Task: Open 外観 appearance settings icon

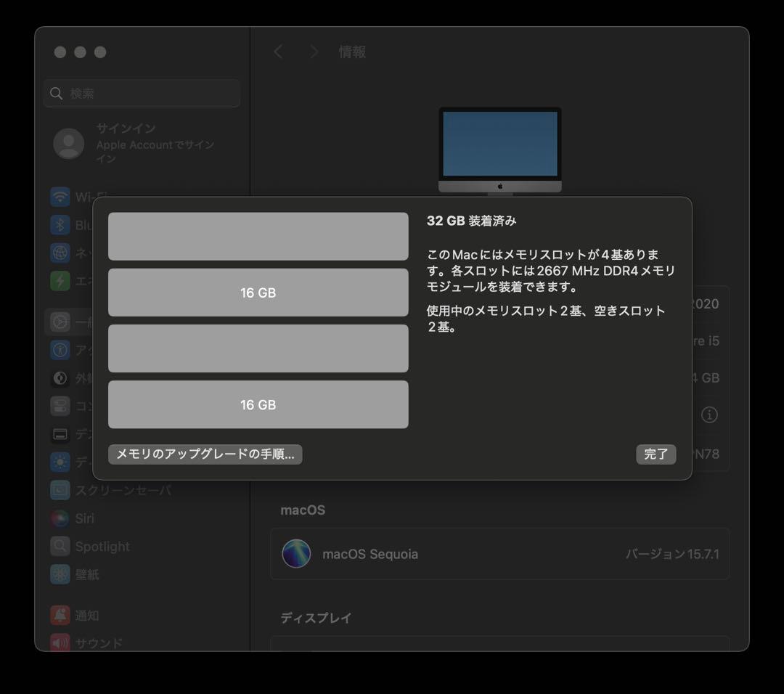Action: click(60, 377)
